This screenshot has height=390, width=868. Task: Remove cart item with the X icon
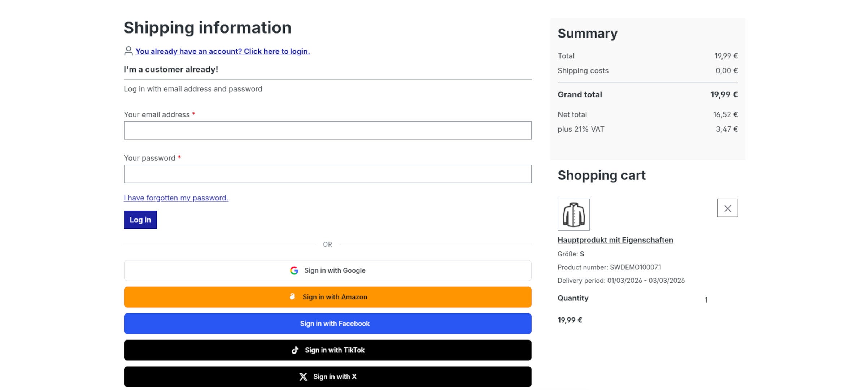(728, 208)
